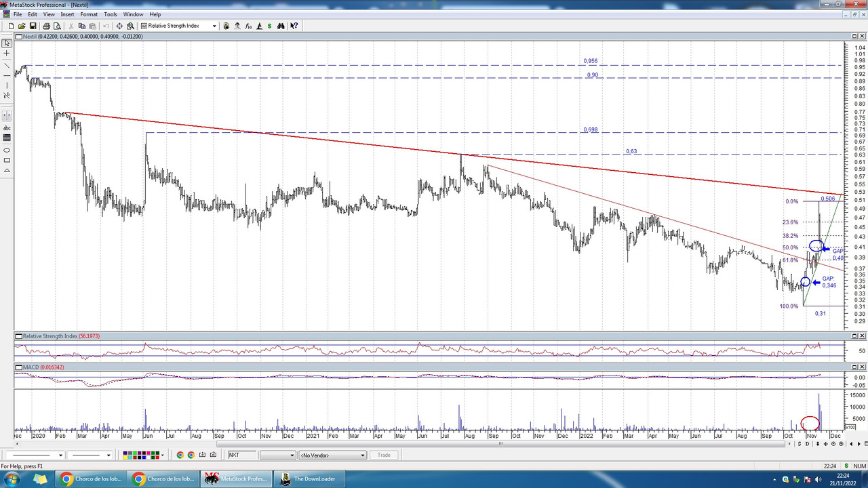Viewport: 868px width, 488px height.
Task: Open the Help menu
Action: (155, 14)
